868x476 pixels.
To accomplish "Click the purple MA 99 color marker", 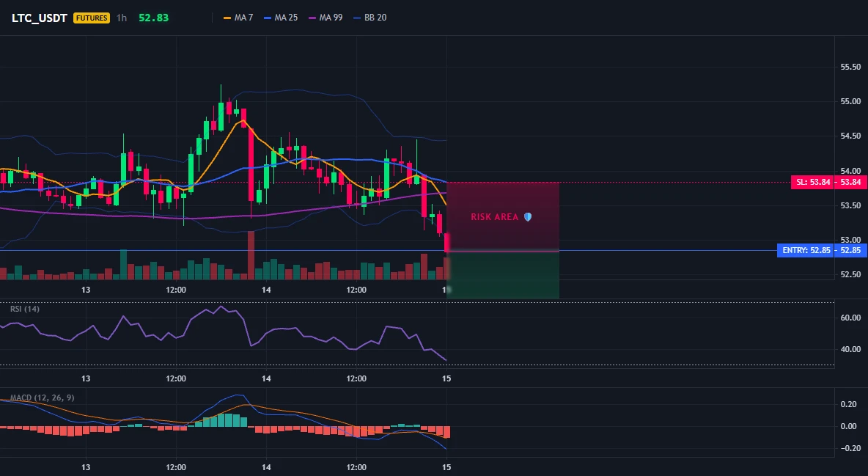I will pyautogui.click(x=312, y=18).
